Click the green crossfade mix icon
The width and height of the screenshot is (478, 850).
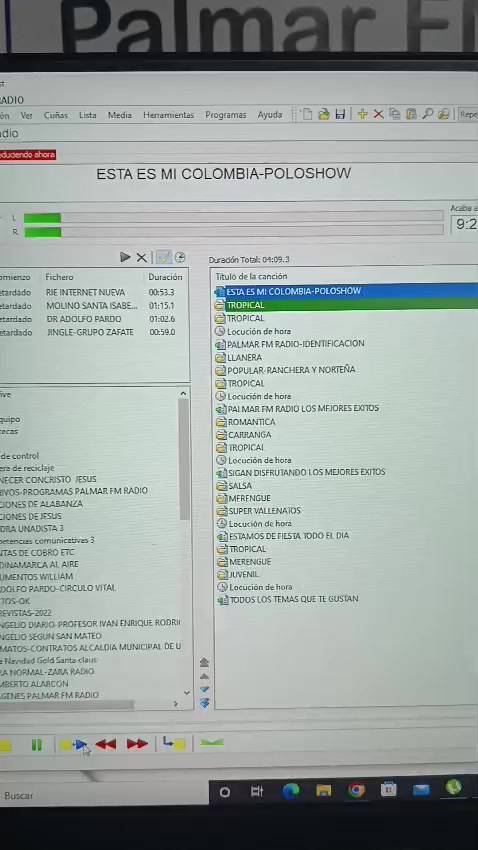point(212,743)
